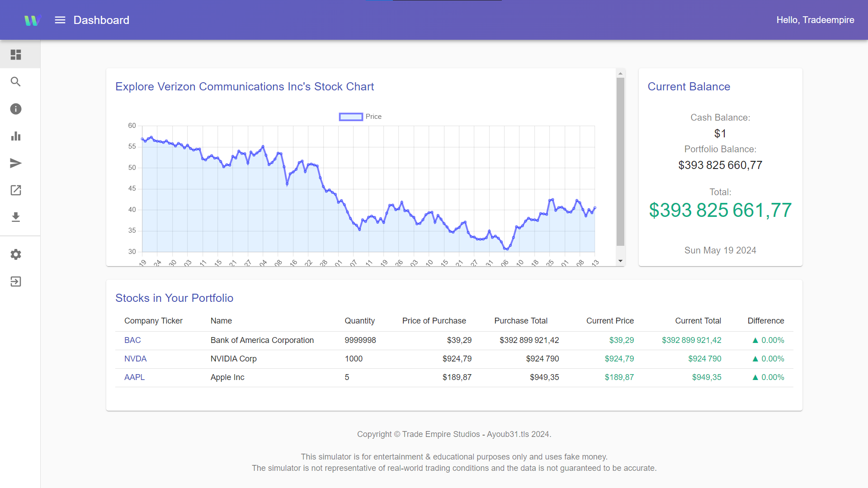Click the Price of Purchase column header
868x488 pixels.
pos(434,321)
